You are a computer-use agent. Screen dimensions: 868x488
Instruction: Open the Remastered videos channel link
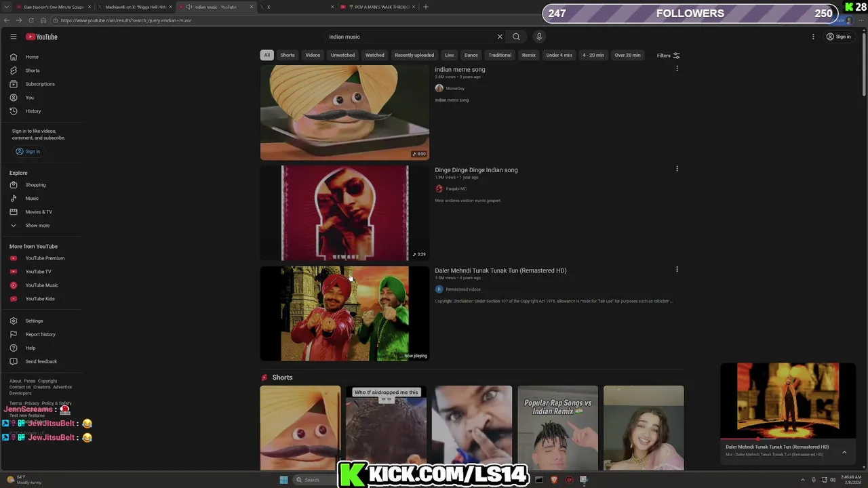click(x=463, y=289)
